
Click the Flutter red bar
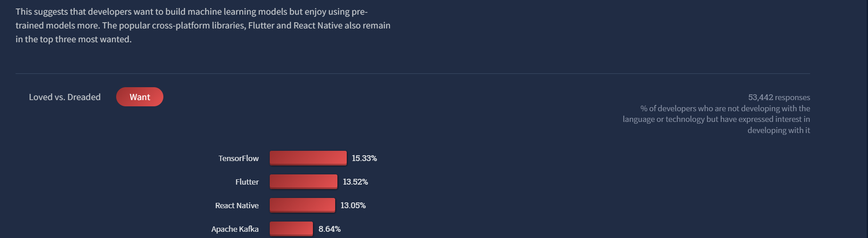[x=304, y=182]
